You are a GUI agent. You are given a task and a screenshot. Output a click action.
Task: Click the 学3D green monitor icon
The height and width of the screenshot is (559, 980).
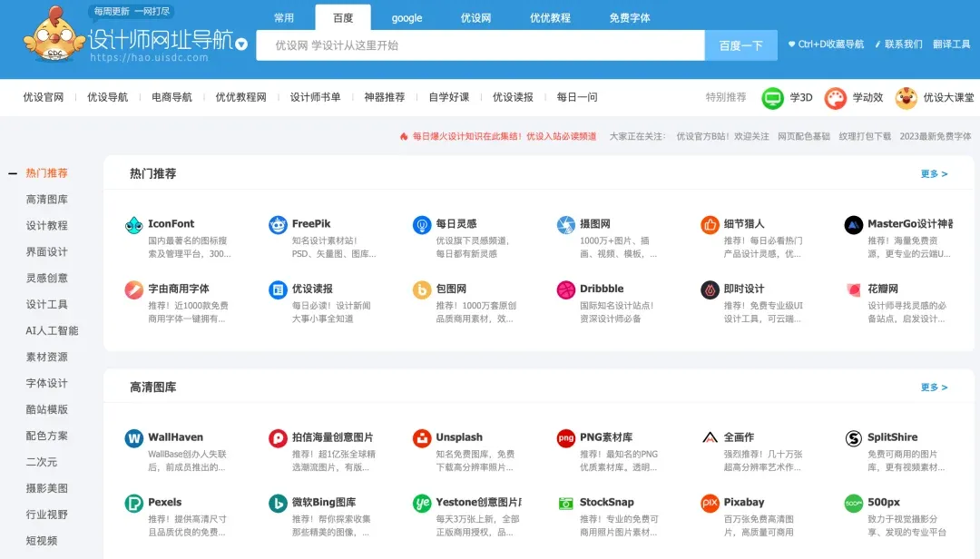772,98
